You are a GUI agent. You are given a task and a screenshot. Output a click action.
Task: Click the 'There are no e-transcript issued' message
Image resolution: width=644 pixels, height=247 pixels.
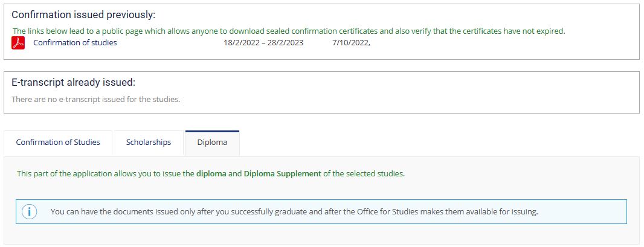(x=95, y=99)
